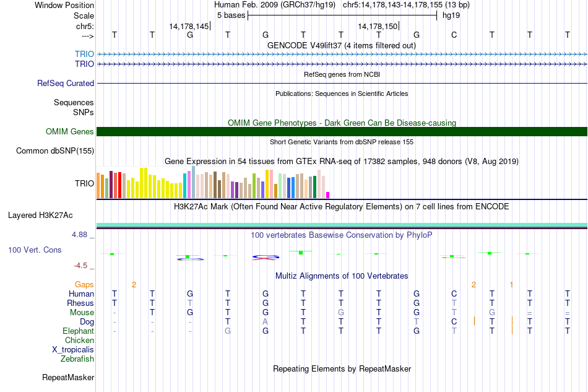Click the RefSeq Curated gene line
The height and width of the screenshot is (392, 588).
coord(342,83)
